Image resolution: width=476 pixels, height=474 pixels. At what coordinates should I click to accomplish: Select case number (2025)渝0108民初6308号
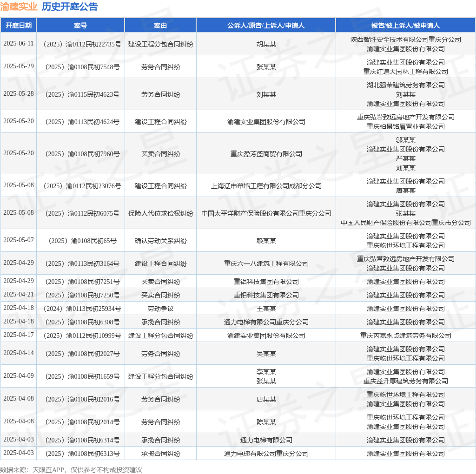tap(82, 322)
